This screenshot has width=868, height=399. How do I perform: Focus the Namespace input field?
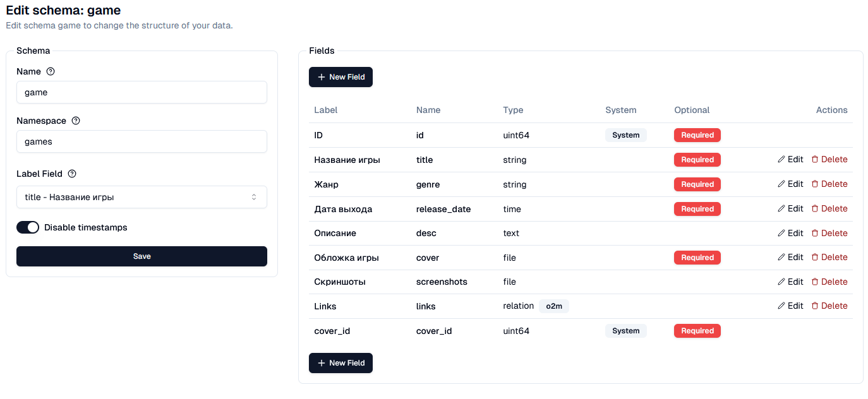142,141
